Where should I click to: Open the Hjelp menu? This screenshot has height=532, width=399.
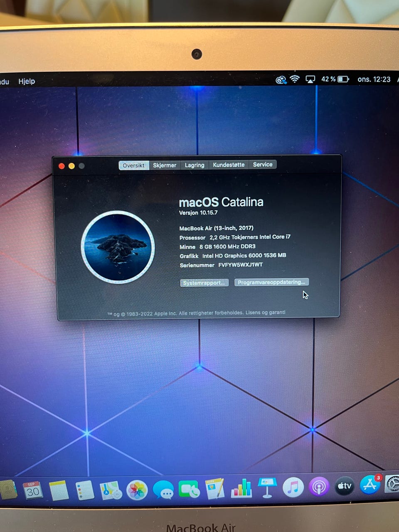(27, 81)
